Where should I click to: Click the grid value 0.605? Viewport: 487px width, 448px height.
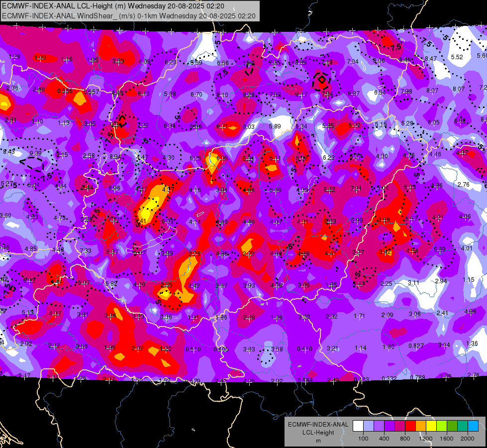(221, 349)
